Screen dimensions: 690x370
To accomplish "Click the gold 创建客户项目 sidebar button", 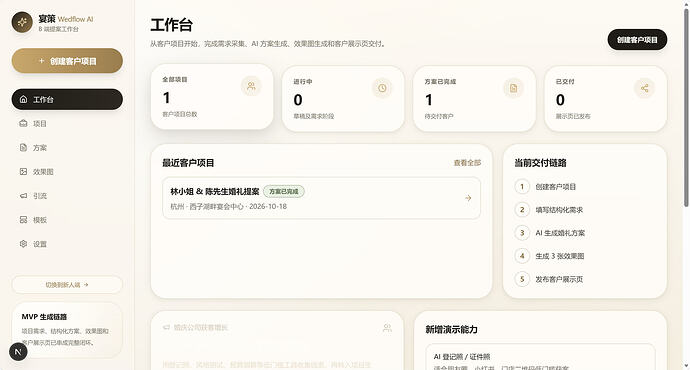I will pos(67,61).
